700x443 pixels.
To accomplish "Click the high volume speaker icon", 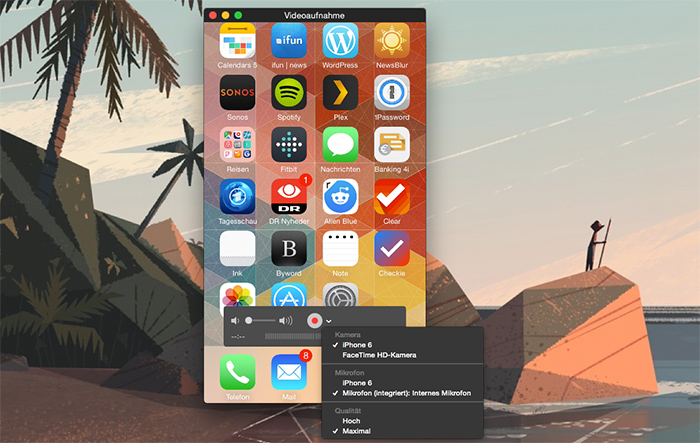I will point(286,321).
